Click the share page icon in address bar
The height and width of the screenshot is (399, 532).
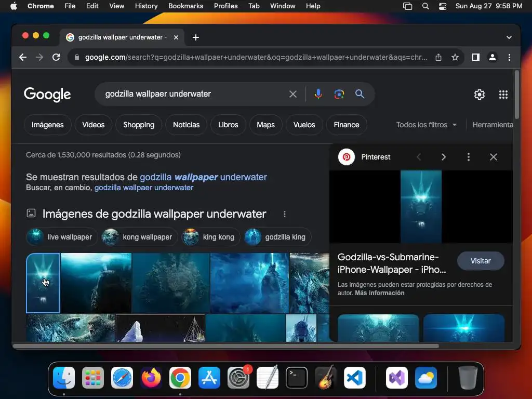438,57
